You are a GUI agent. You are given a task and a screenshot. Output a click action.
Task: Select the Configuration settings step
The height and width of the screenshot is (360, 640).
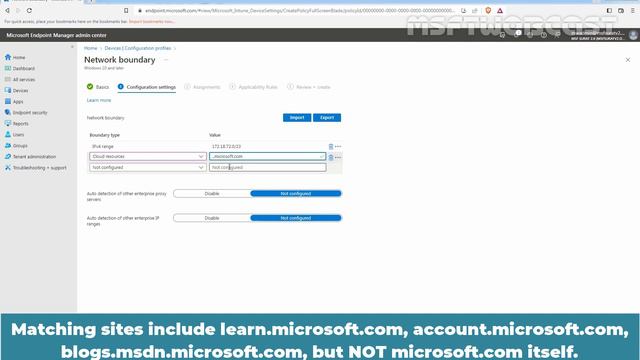[x=147, y=87]
